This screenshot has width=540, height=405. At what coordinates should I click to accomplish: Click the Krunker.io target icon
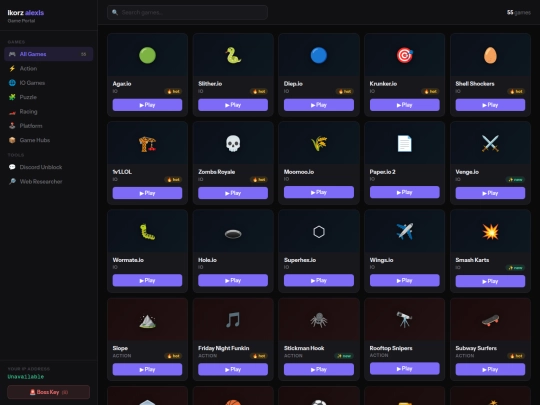[405, 55]
